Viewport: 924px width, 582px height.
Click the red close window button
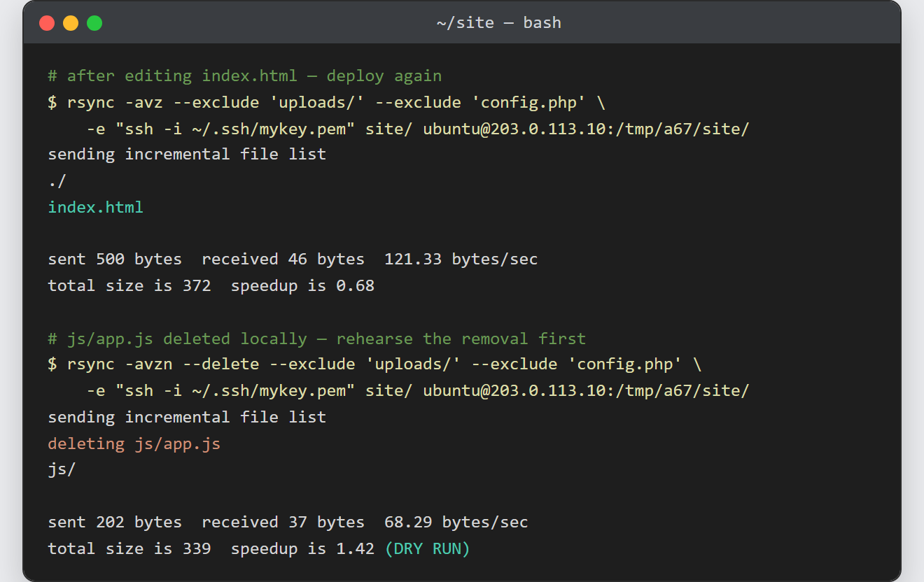pyautogui.click(x=47, y=23)
